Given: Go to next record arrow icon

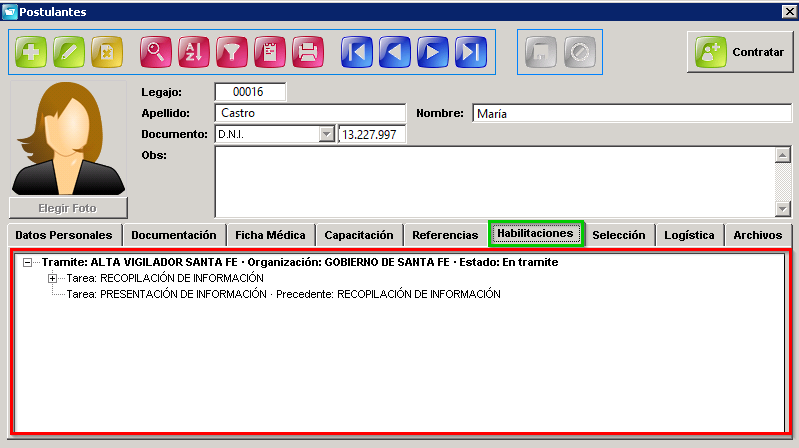Looking at the screenshot, I should click(433, 52).
